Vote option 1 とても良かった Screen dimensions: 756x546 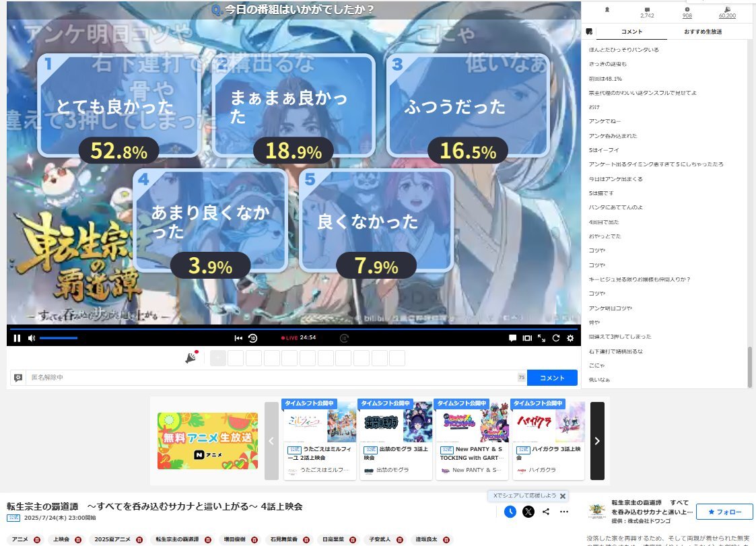[x=119, y=104]
